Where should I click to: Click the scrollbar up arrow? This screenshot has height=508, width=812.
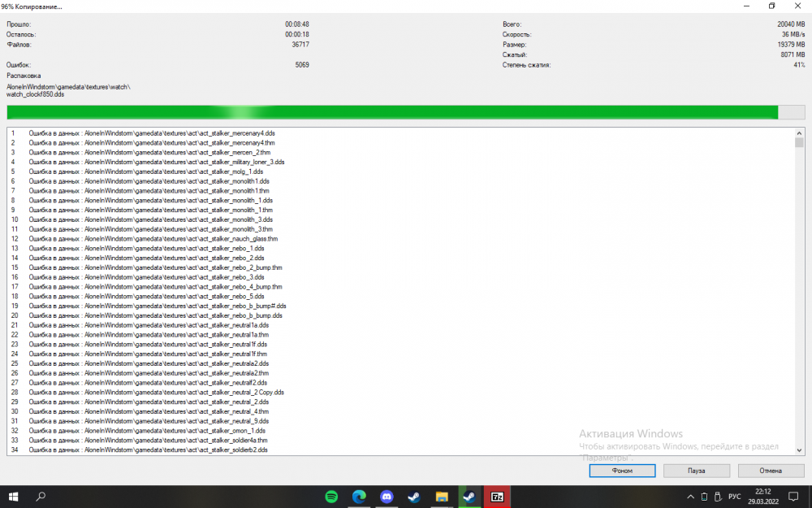coord(799,132)
